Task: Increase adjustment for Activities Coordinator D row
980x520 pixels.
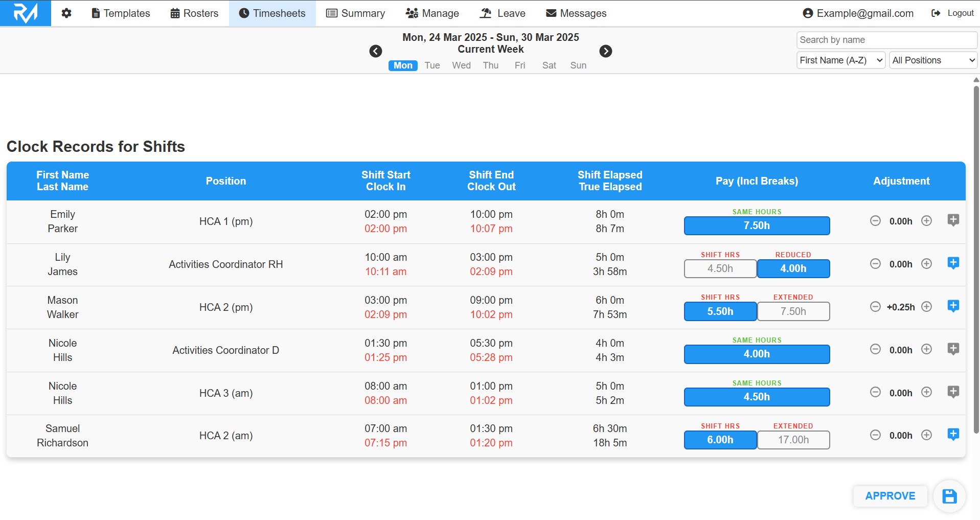Action: coord(926,349)
